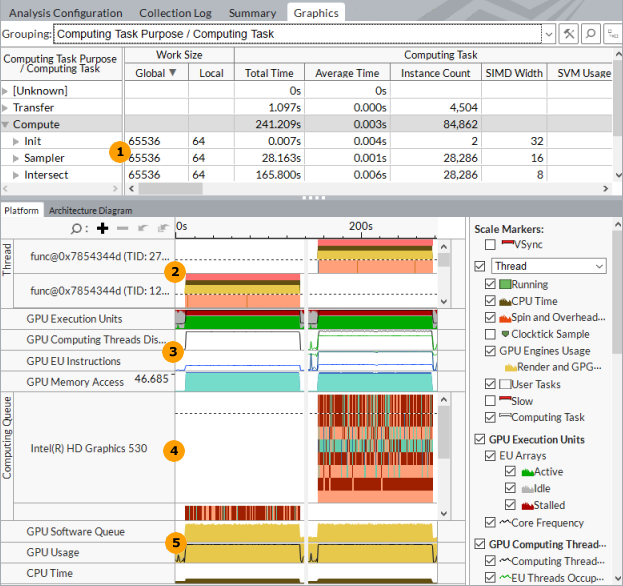623x586 pixels.
Task: Expand the Transfer row in the grid
Action: click(x=6, y=107)
